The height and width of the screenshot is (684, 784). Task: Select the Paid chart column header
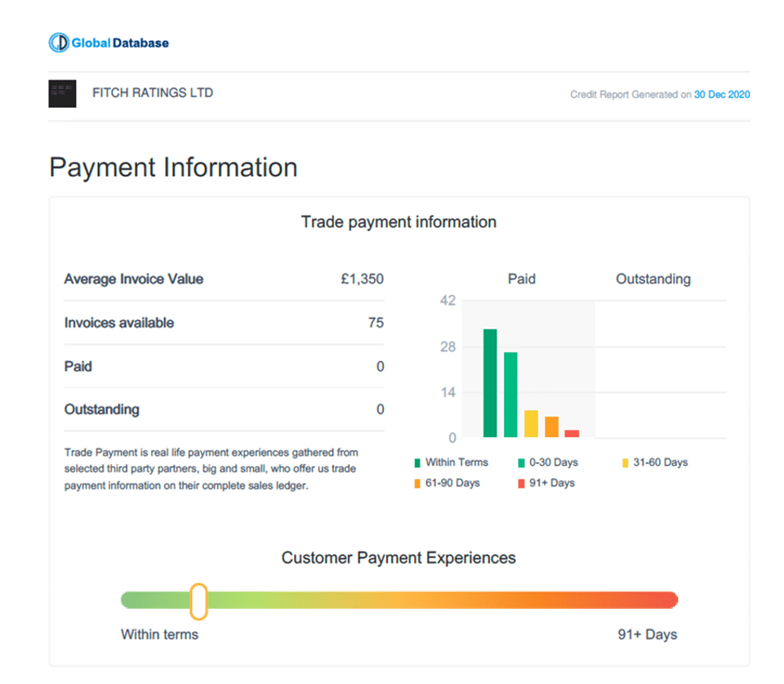522,279
